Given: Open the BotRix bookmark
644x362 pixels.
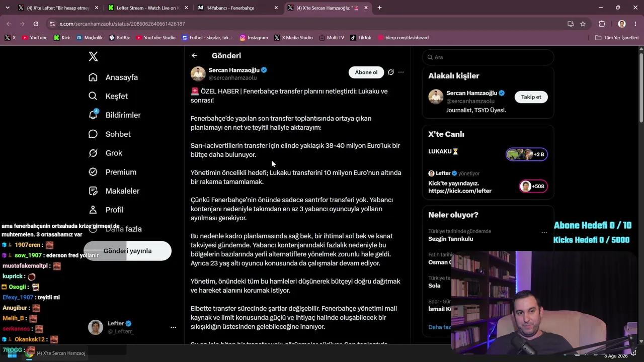Looking at the screenshot, I should [119, 38].
